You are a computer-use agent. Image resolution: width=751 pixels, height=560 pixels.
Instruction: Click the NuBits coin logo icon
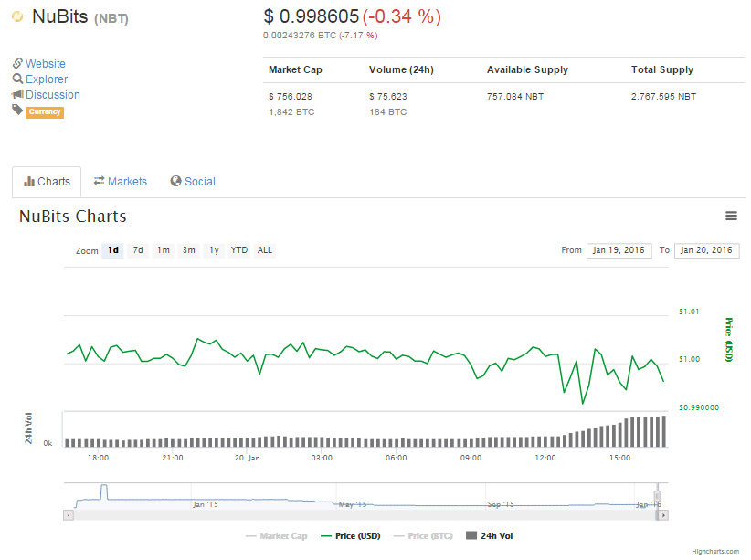(17, 16)
